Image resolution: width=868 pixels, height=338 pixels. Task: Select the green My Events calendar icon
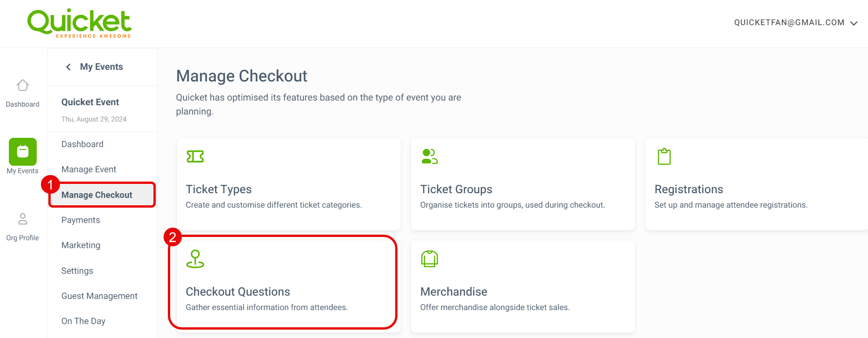click(22, 152)
